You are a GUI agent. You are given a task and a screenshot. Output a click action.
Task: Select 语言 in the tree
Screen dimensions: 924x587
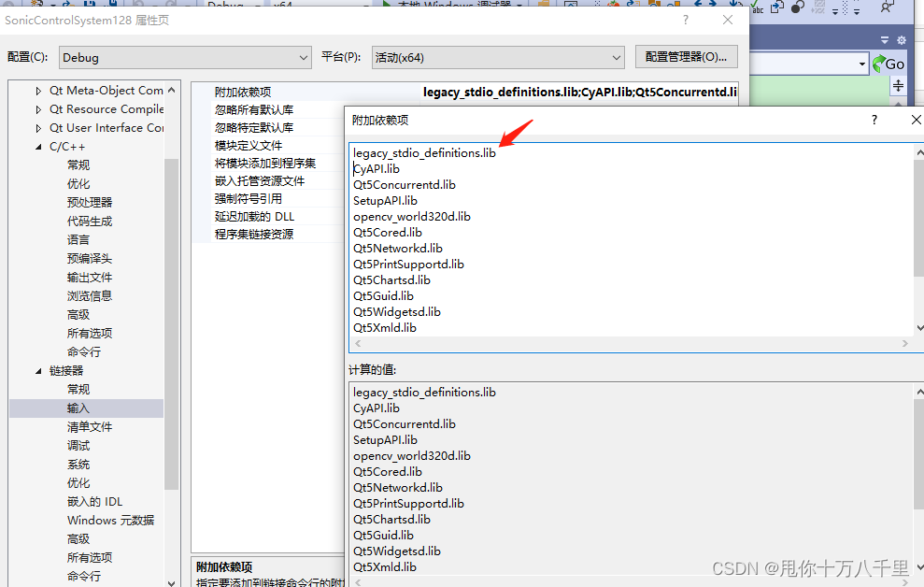coord(78,240)
